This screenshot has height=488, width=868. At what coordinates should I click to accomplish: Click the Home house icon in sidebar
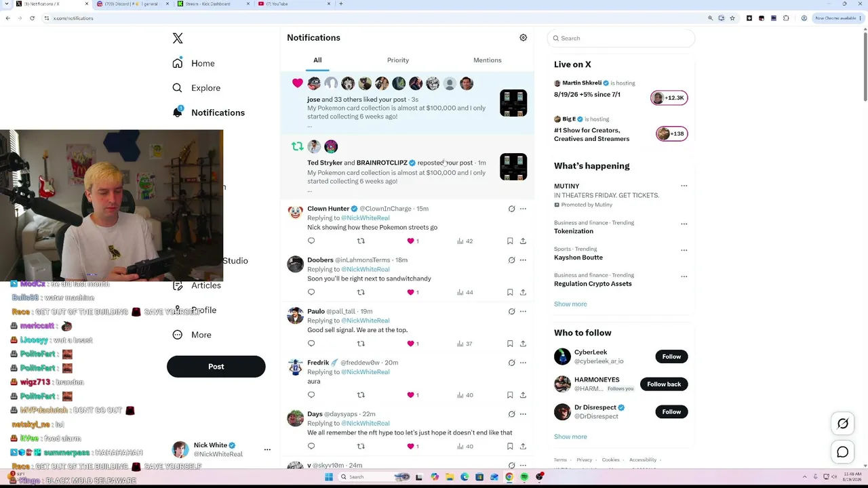[x=178, y=63]
